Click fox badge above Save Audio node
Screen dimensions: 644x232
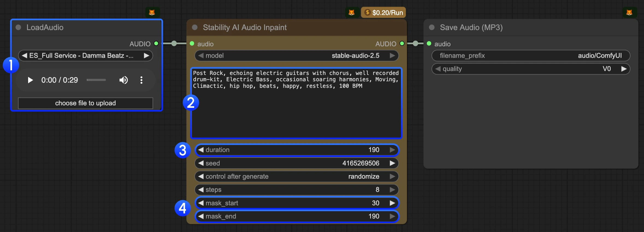point(629,13)
